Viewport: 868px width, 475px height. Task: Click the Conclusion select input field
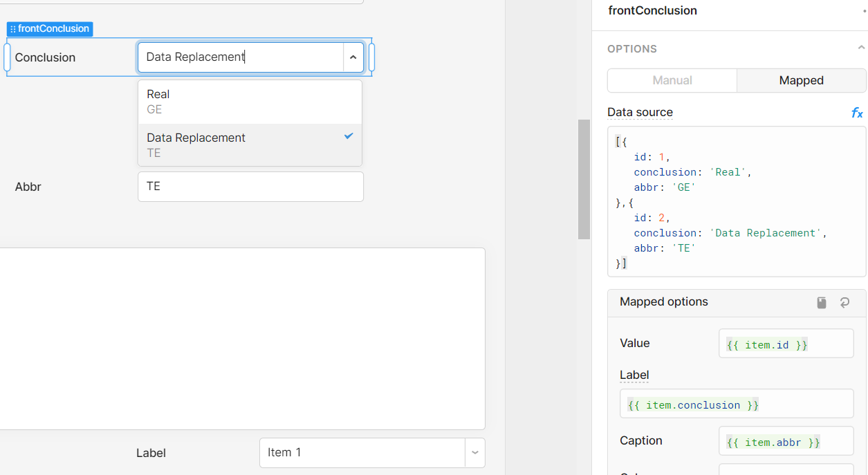tap(241, 57)
